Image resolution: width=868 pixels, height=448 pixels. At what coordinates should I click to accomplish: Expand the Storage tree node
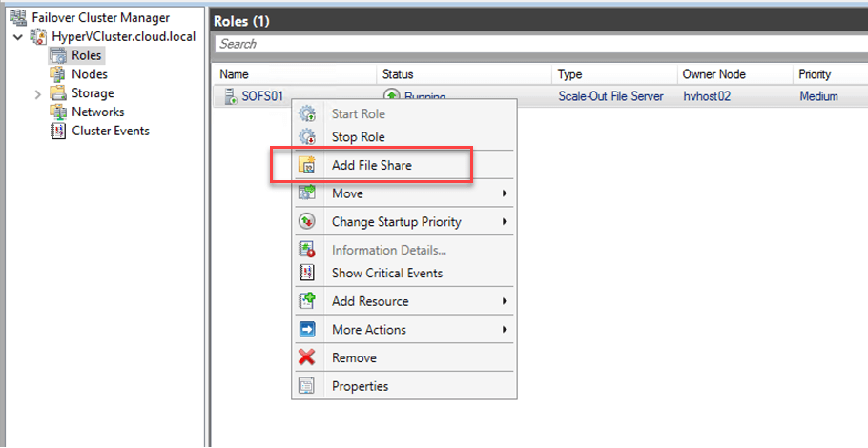37,93
